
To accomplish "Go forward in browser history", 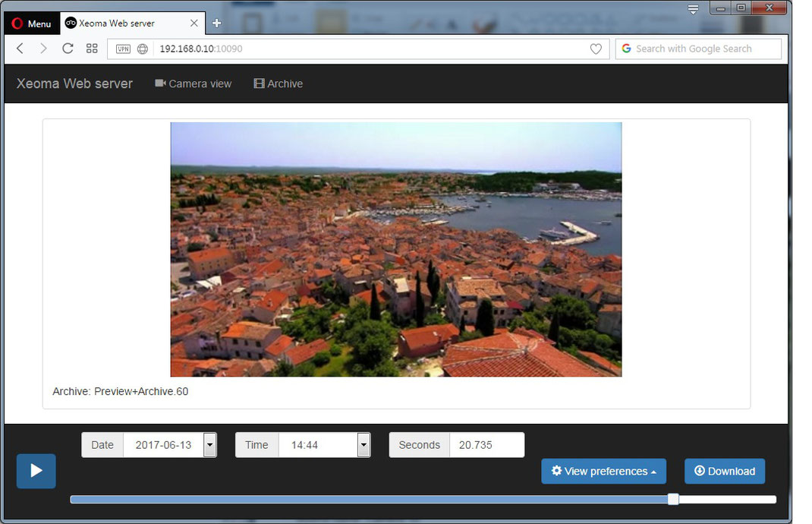I will point(43,49).
